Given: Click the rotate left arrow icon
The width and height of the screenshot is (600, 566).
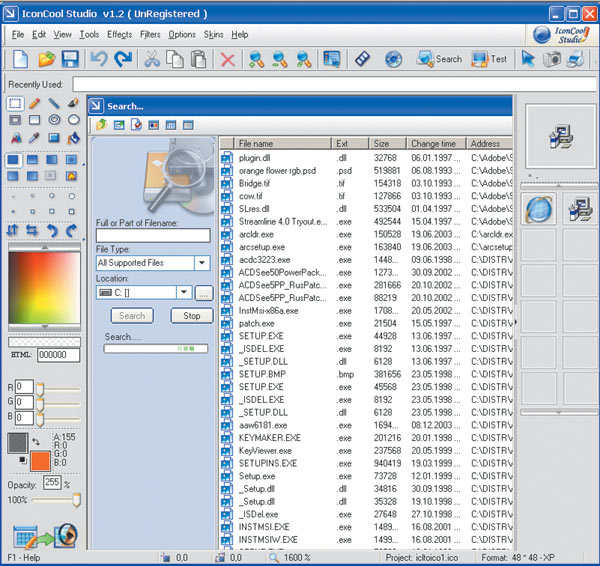Looking at the screenshot, I should coord(52,230).
